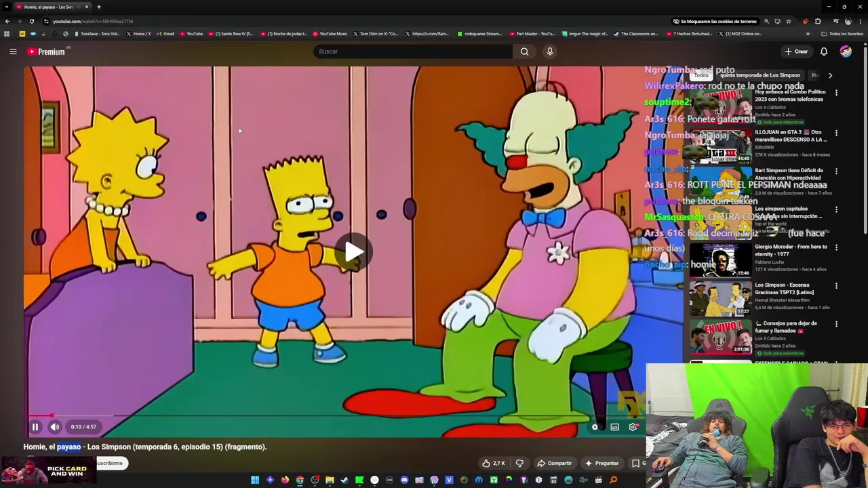Click the 'PICK CARD AND WIN' ad banner
This screenshot has width=868, height=488.
48,470
